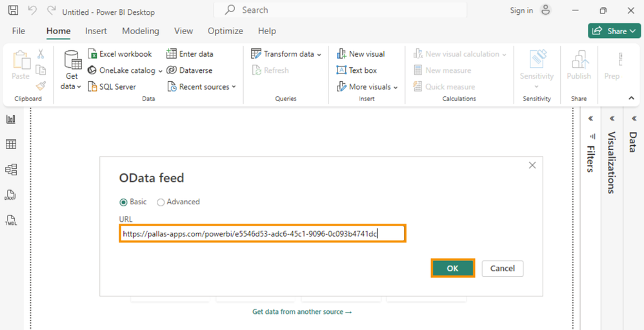Click the Publish button
Image resolution: width=644 pixels, height=330 pixels.
(579, 65)
